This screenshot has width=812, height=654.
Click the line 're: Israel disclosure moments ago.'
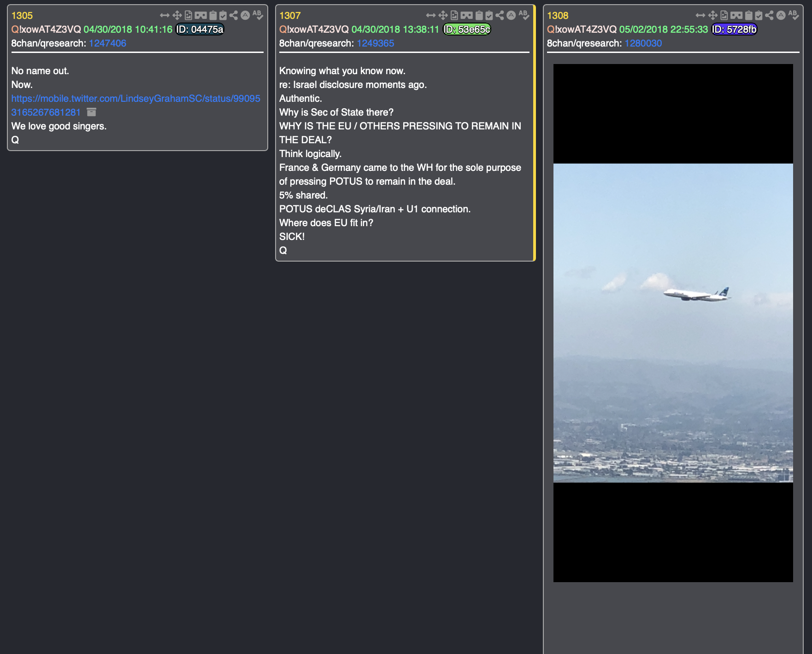click(x=353, y=85)
